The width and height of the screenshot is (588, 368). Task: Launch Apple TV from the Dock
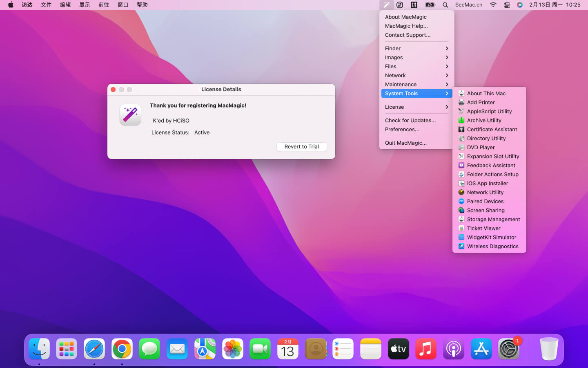coord(398,349)
